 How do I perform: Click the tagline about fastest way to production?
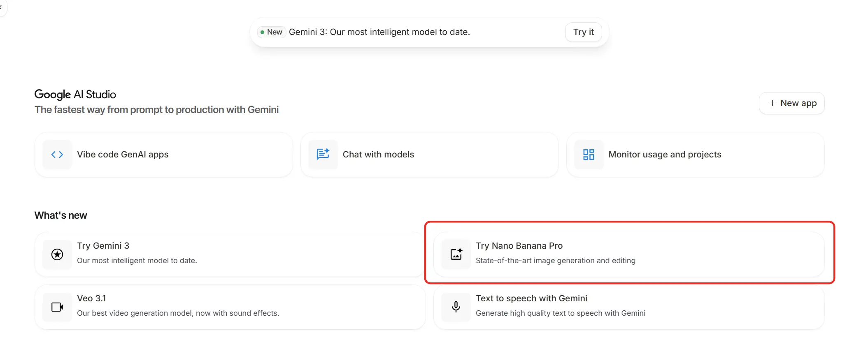click(x=156, y=110)
